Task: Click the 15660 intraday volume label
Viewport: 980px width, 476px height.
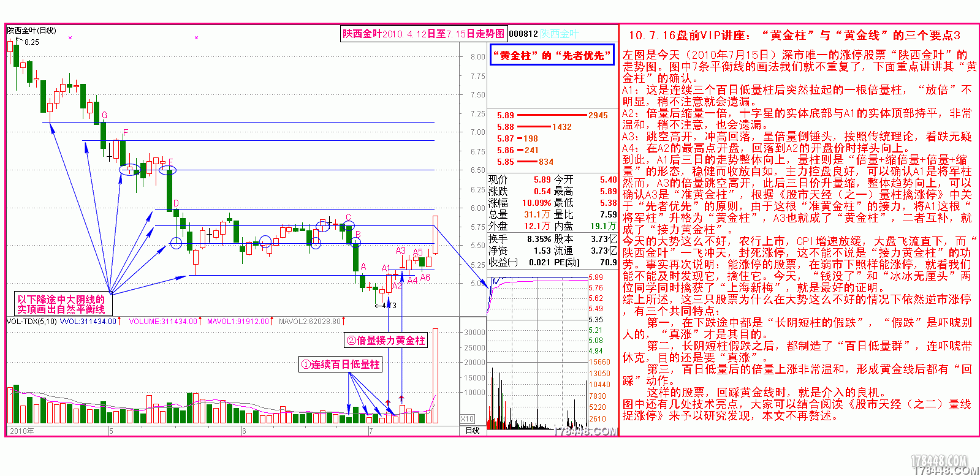Action: tap(599, 362)
